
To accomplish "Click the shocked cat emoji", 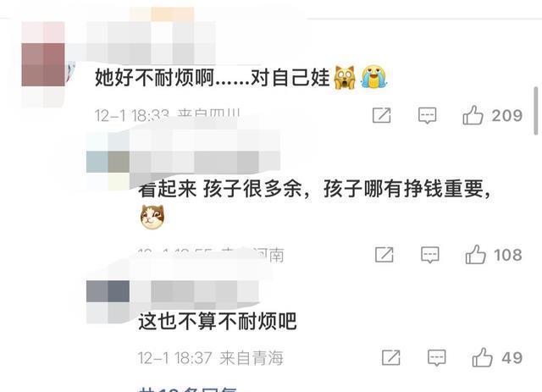I will pyautogui.click(x=345, y=78).
